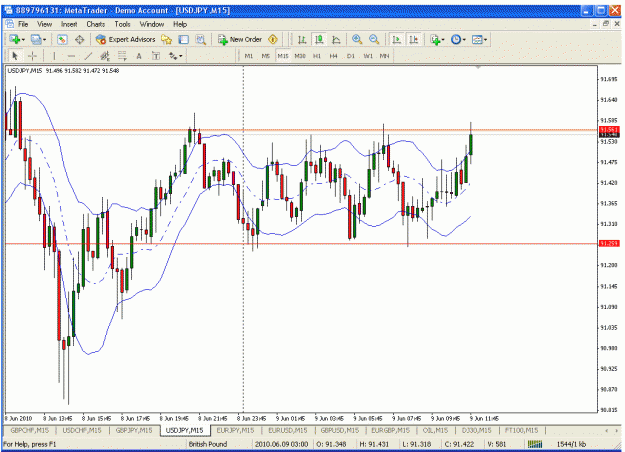Expand the Templates dropdown arrow
Viewport: 625px width, 452px height.
(485, 40)
